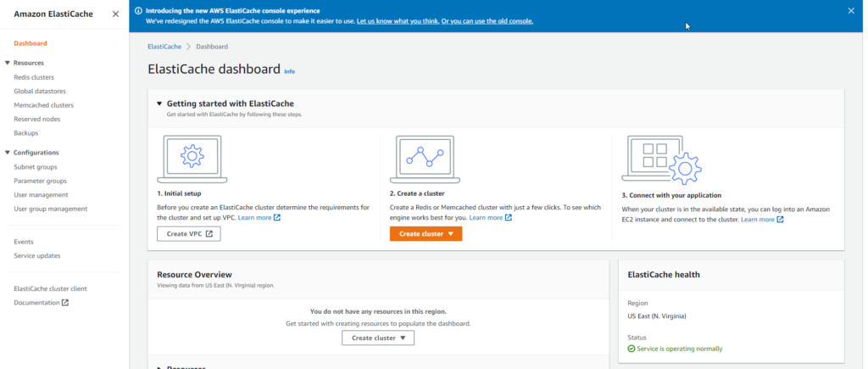The width and height of the screenshot is (868, 369).
Task: Click the Dashboard breadcrumb text
Action: [212, 47]
